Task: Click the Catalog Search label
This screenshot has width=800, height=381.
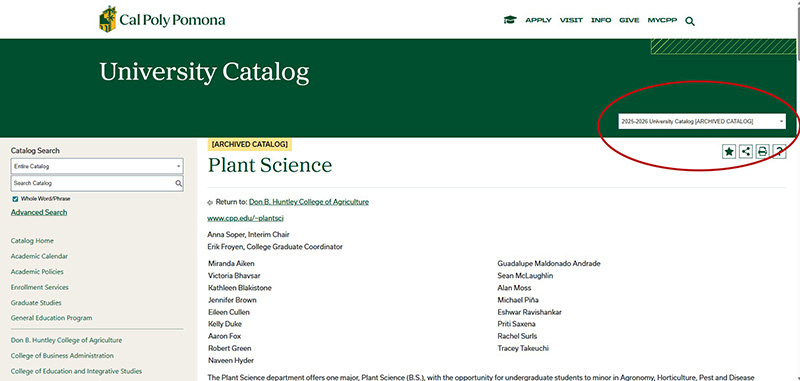Action: pyautogui.click(x=35, y=150)
